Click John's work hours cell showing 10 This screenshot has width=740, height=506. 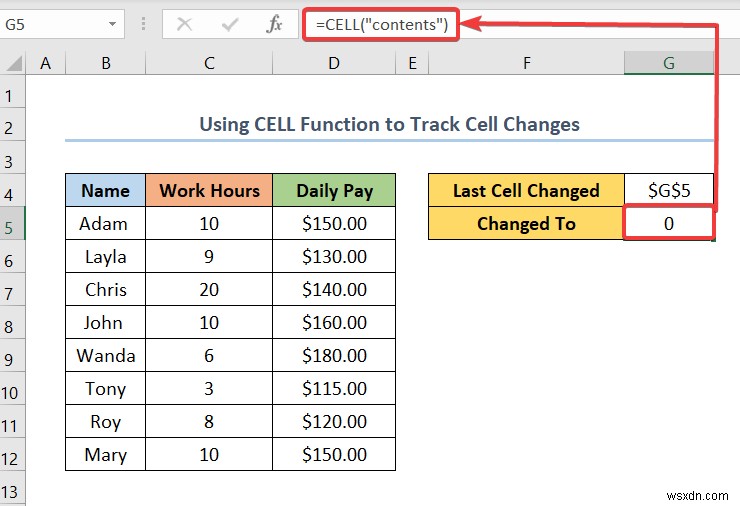tap(209, 322)
